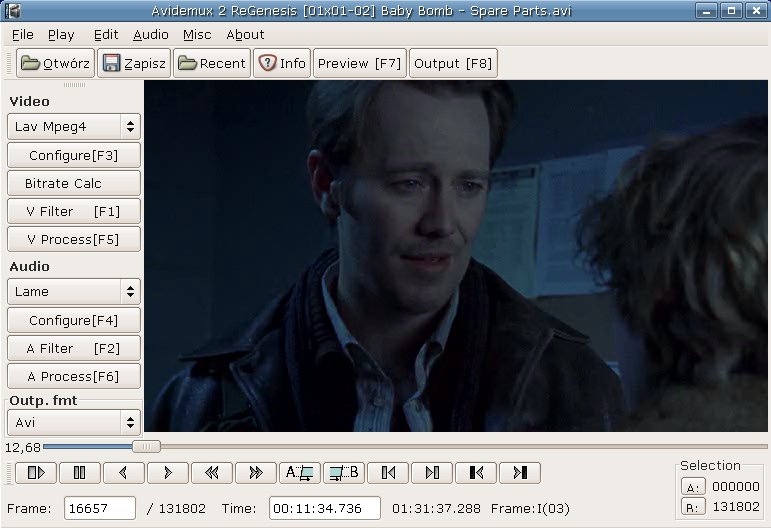Open the Recent files toolbar button
Screen dimensions: 771x528
coord(212,63)
